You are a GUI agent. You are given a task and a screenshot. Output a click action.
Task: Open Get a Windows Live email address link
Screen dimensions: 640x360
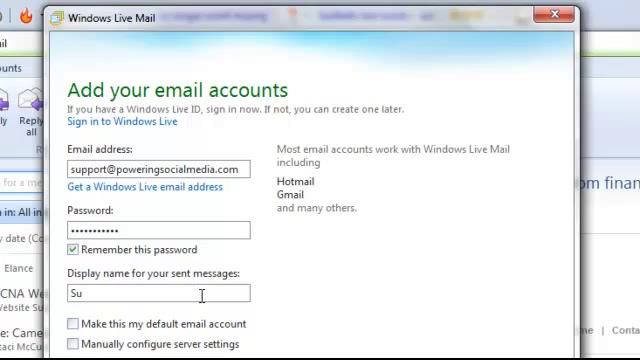(145, 187)
